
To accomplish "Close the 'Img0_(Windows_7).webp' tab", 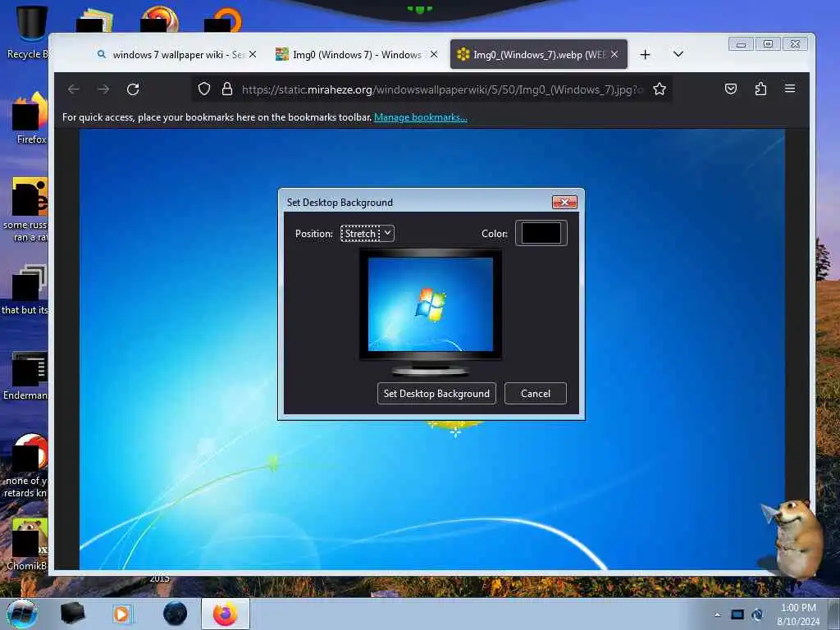I will [614, 54].
